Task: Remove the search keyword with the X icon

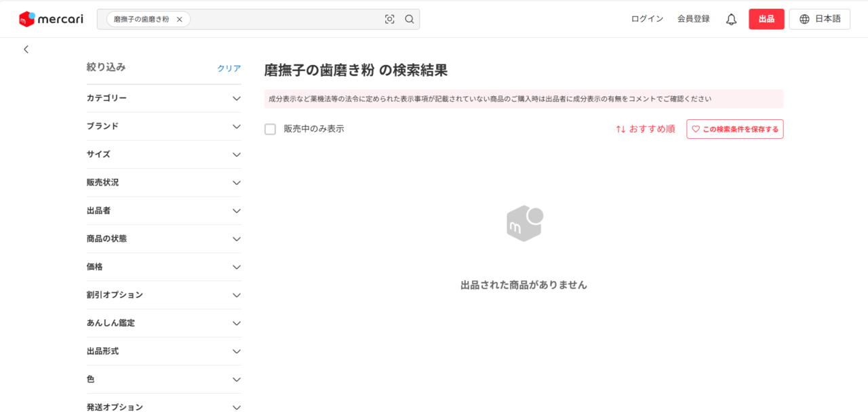Action: click(179, 20)
